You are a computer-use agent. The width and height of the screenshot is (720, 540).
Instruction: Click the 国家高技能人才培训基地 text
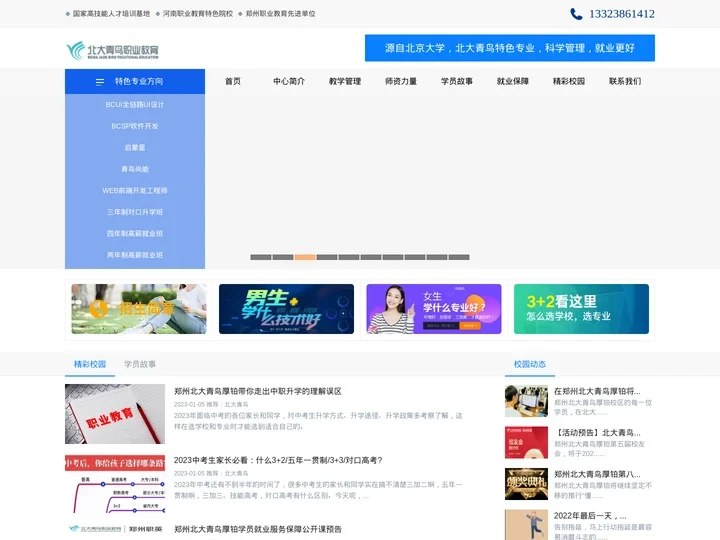coord(111,14)
